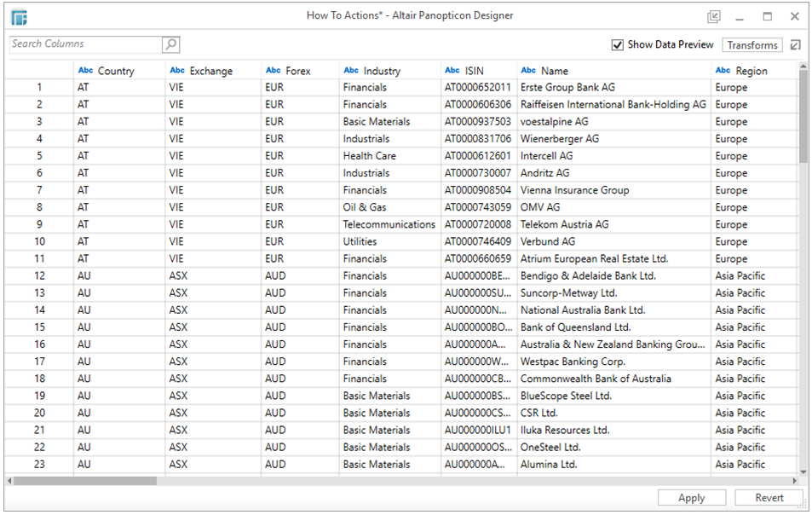The width and height of the screenshot is (812, 515).
Task: Click the Abc type icon for Industry
Action: click(351, 71)
